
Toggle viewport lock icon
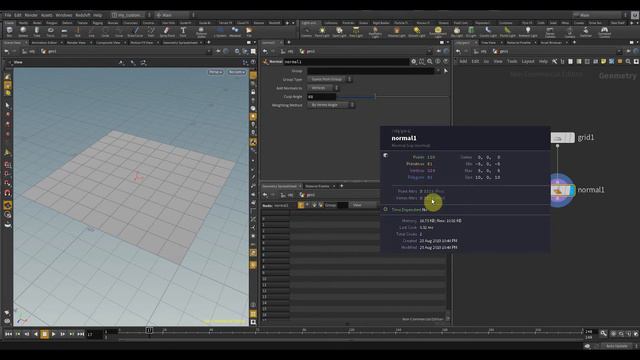tap(253, 92)
